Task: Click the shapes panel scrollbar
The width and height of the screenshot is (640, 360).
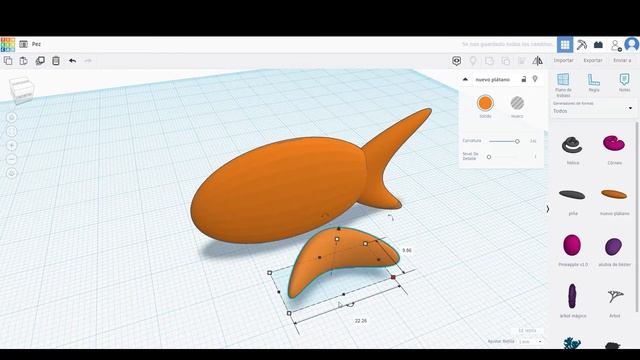Action: 637,216
